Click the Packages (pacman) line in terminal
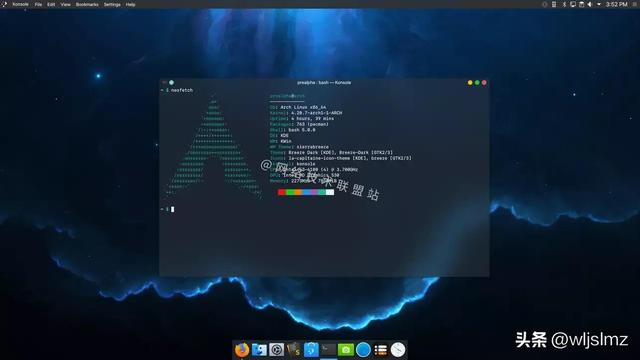Viewport: 640px width, 360px height. pyautogui.click(x=299, y=124)
